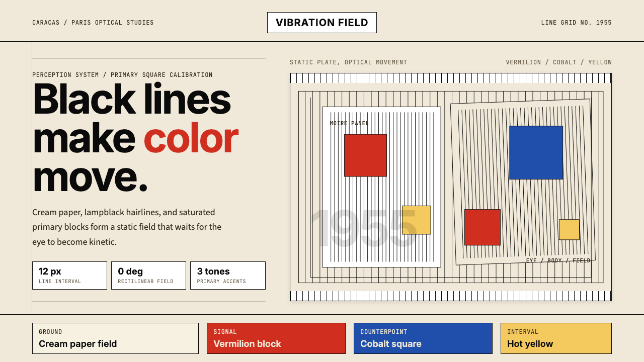Click the red word color in headline
Viewport: 644px width, 362px height.
tap(191, 138)
